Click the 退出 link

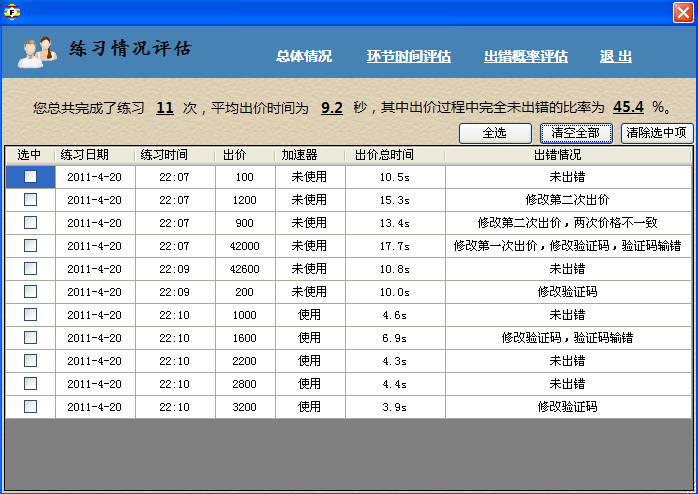coord(616,56)
